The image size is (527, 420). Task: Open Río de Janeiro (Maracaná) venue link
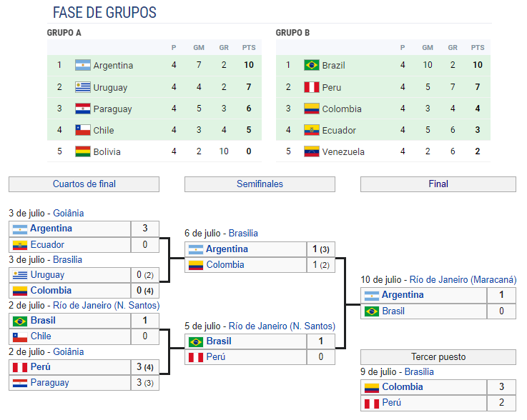click(x=463, y=280)
